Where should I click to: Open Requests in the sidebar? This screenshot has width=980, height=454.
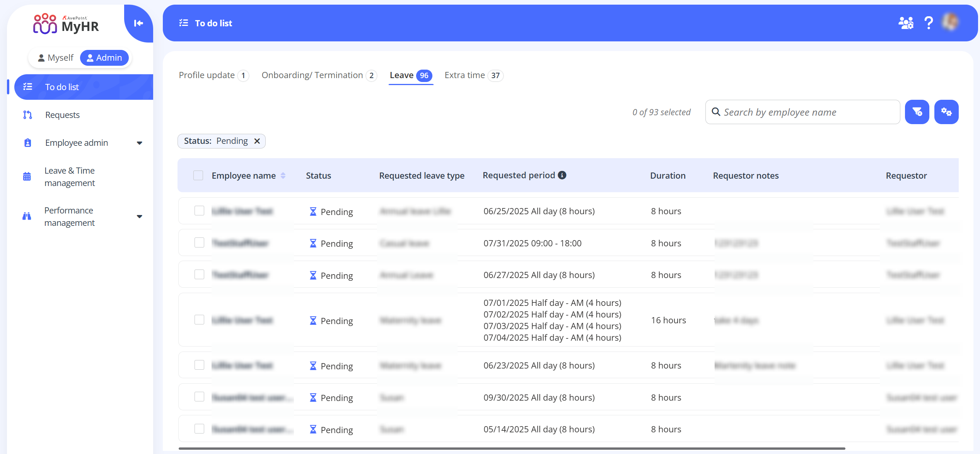point(62,115)
